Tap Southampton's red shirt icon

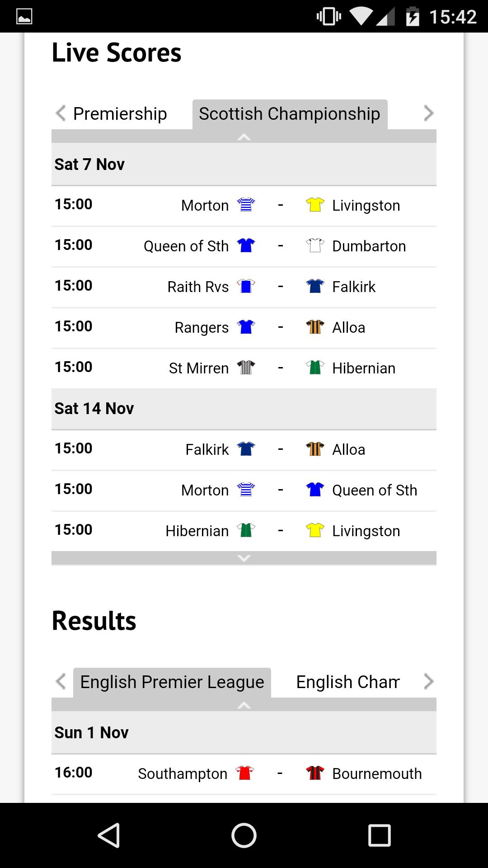(245, 773)
